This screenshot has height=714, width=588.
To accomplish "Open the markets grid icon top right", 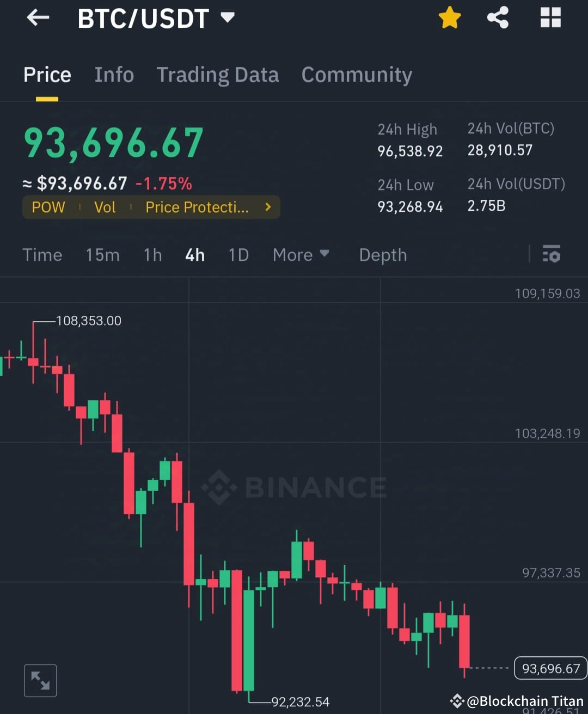I will (550, 17).
